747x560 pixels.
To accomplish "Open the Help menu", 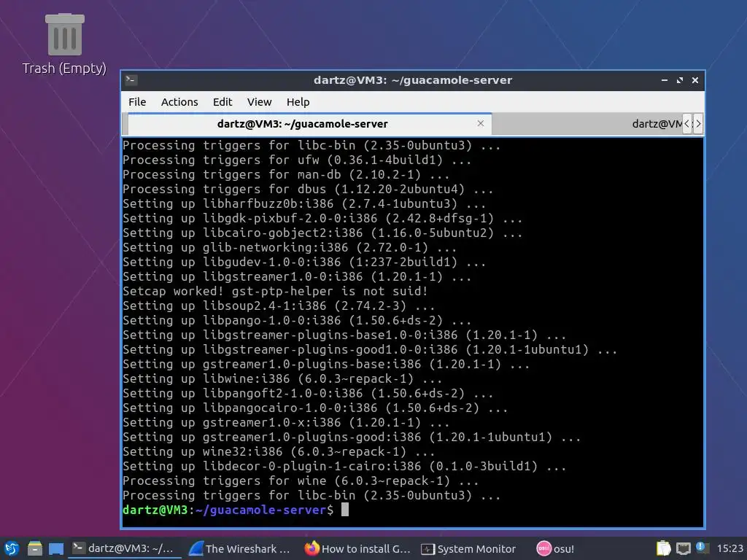I will [x=298, y=102].
